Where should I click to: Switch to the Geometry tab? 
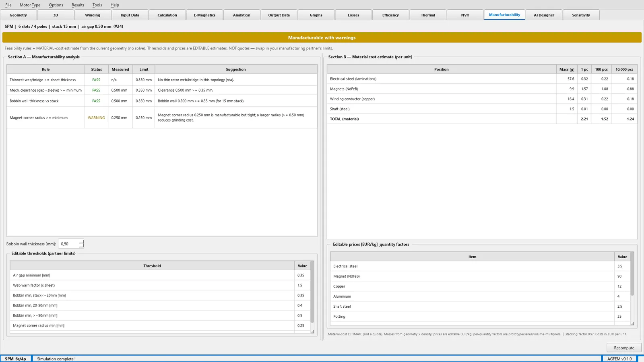(x=18, y=15)
